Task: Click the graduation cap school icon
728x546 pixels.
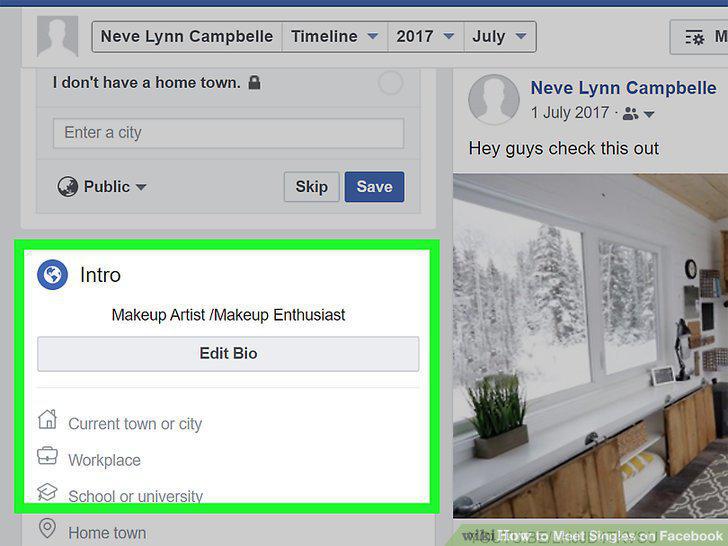Action: (47, 492)
